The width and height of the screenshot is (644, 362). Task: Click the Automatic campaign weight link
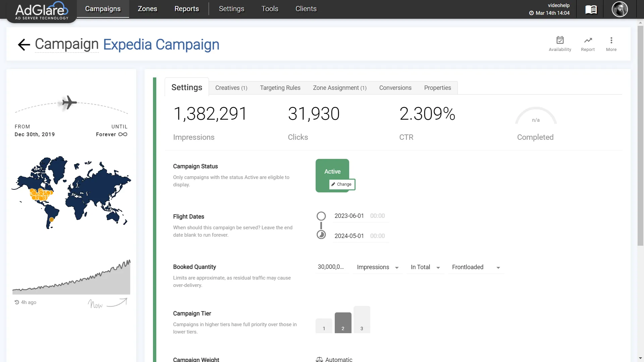[338, 359]
